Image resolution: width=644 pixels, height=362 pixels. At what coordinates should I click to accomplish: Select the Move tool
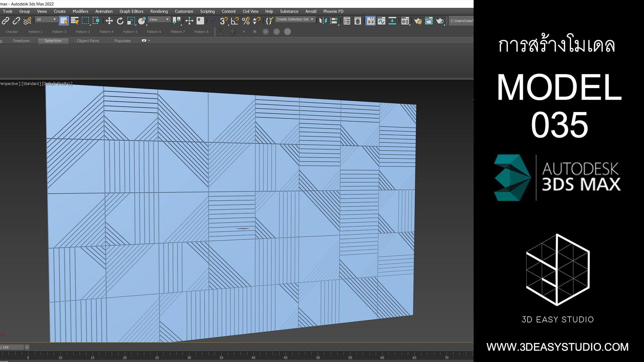[109, 21]
